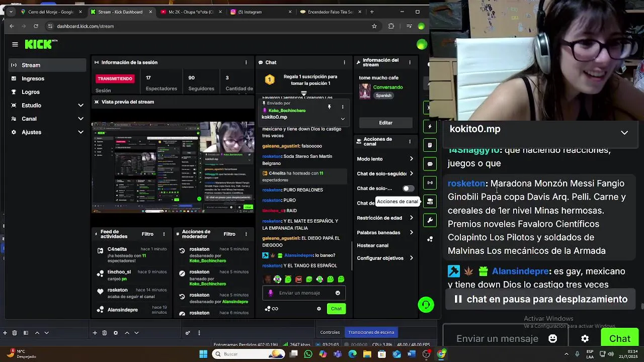The width and height of the screenshot is (644, 362).
Task: Open Palabras baneadas settings
Action: tap(385, 232)
